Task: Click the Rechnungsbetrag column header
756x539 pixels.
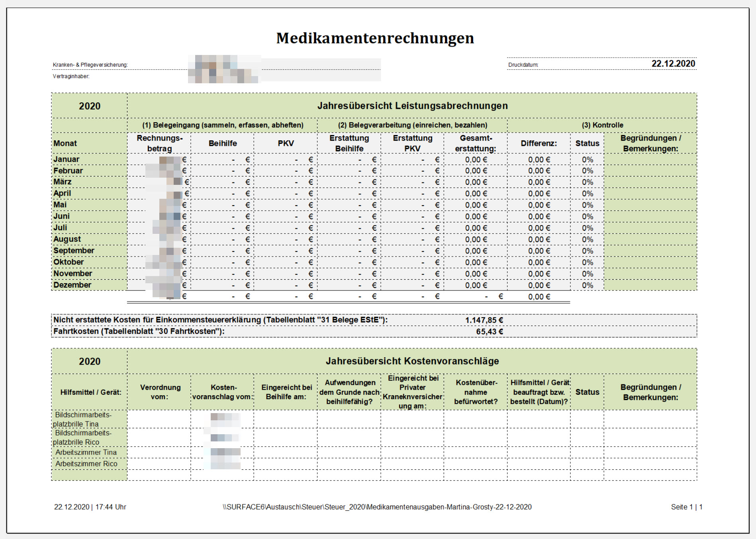Action: click(159, 143)
